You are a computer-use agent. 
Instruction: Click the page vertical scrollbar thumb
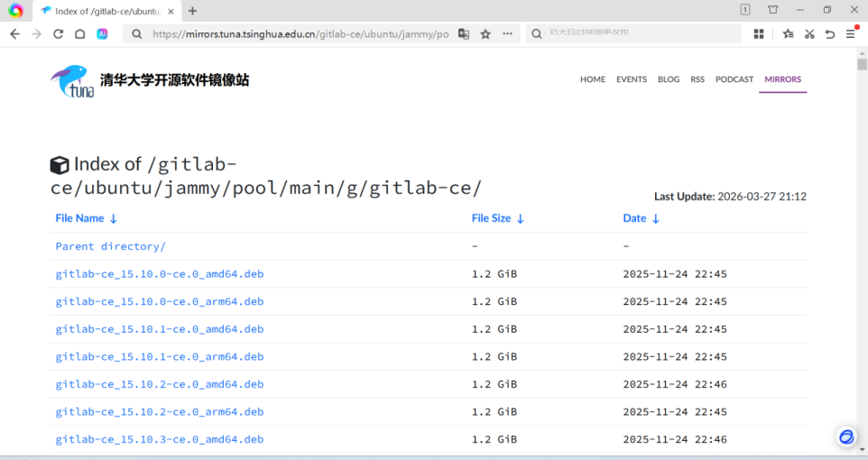[x=862, y=64]
